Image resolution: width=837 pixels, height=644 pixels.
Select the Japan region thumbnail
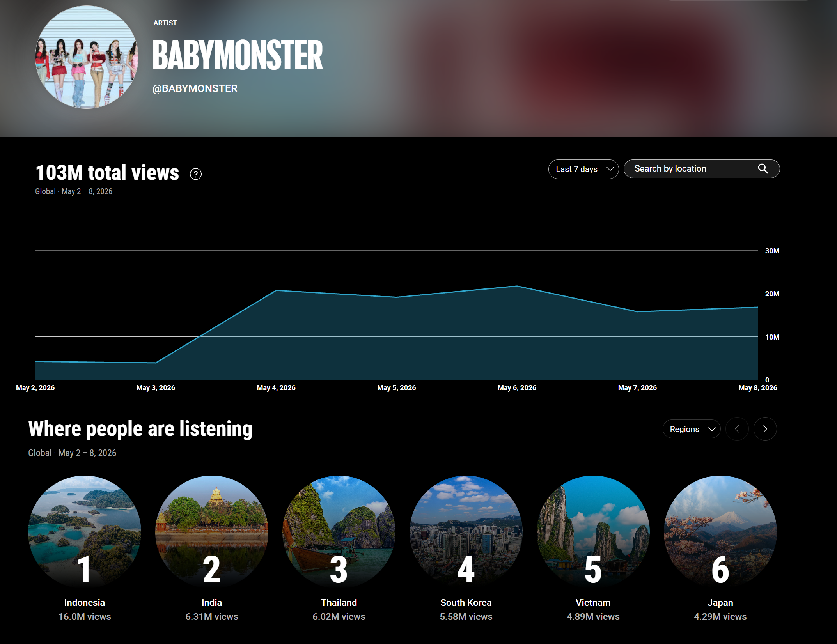pyautogui.click(x=720, y=531)
